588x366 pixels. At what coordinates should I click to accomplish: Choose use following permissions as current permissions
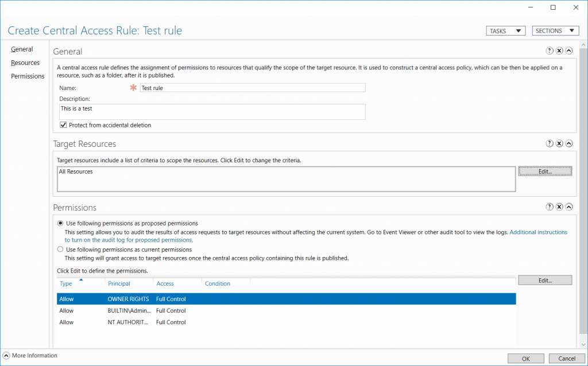click(60, 249)
